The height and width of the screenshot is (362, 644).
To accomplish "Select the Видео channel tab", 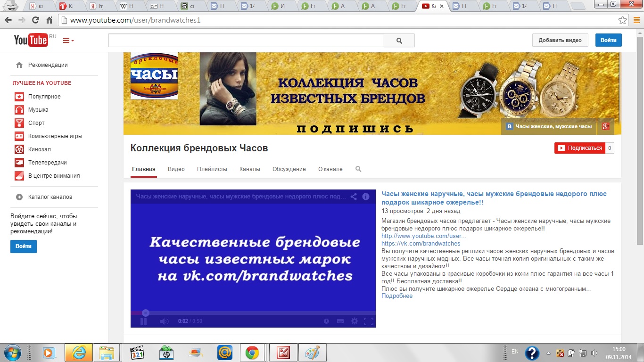I will tap(176, 169).
